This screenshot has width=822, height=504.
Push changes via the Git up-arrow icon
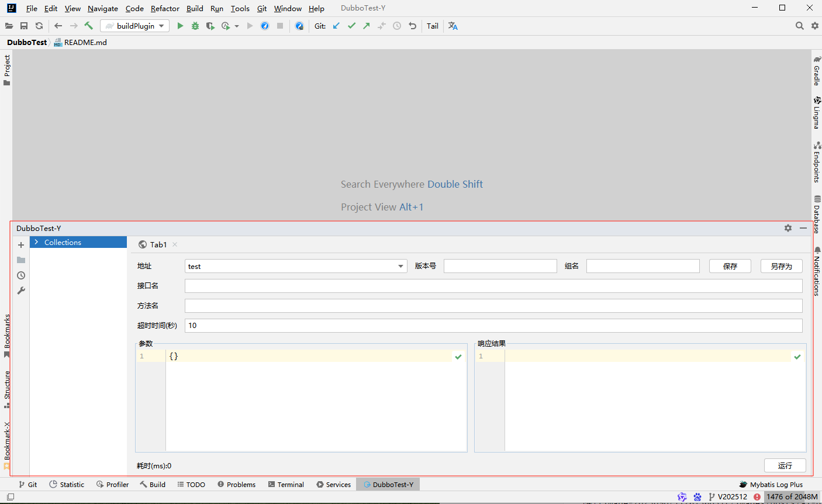point(367,26)
